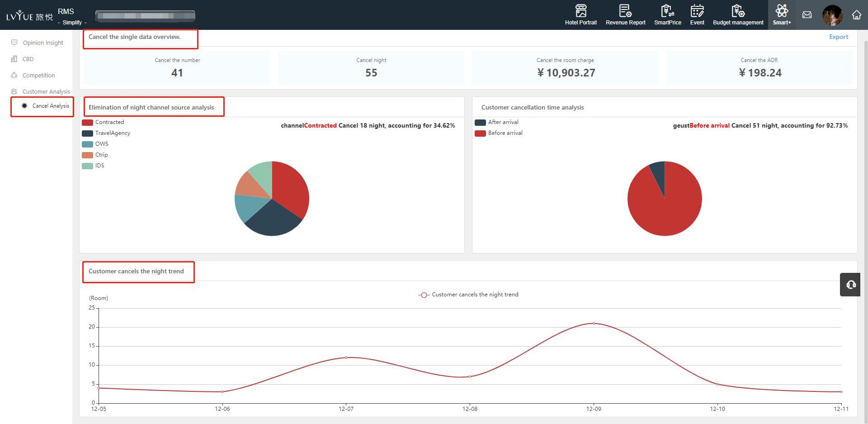Viewport: 868px width, 424px height.
Task: Click the CBD building icon
Action: 14,59
